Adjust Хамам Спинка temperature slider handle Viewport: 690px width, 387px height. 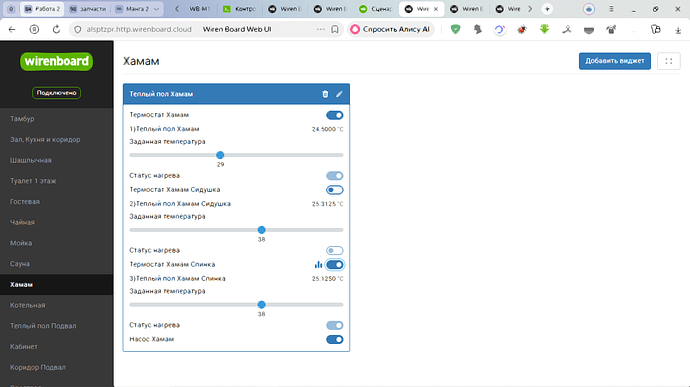click(261, 305)
